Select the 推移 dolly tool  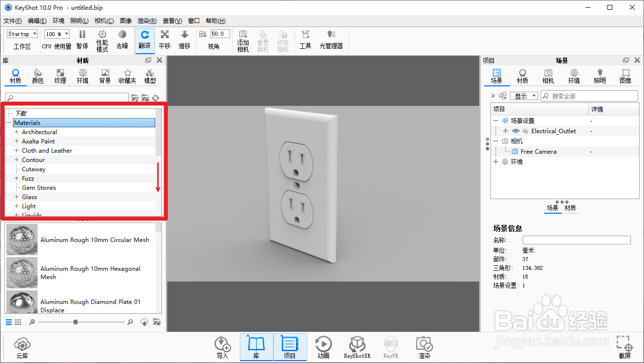tap(185, 40)
